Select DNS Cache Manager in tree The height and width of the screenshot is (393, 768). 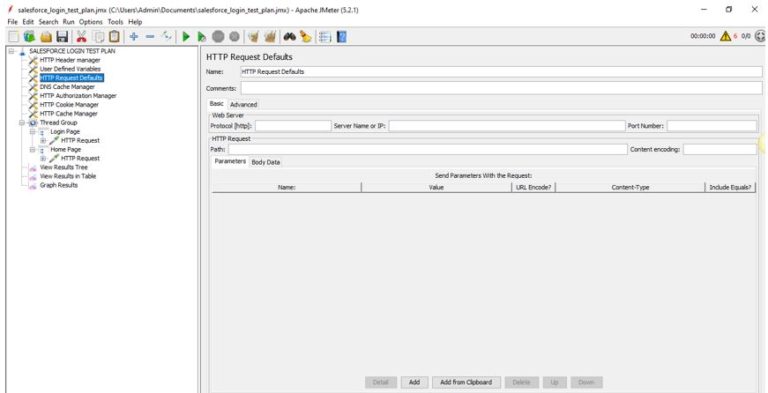(67, 87)
